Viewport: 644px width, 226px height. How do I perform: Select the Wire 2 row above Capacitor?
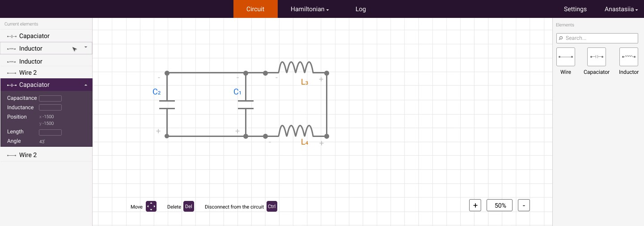[x=46, y=72]
